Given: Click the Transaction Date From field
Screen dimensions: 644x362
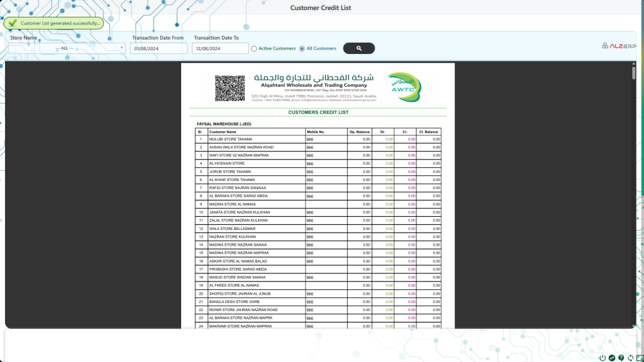Looking at the screenshot, I should (158, 48).
